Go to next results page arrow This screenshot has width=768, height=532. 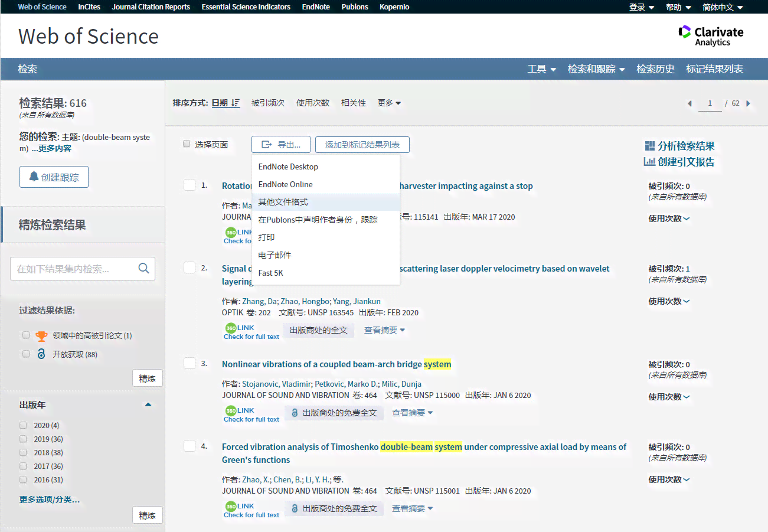[x=749, y=103]
